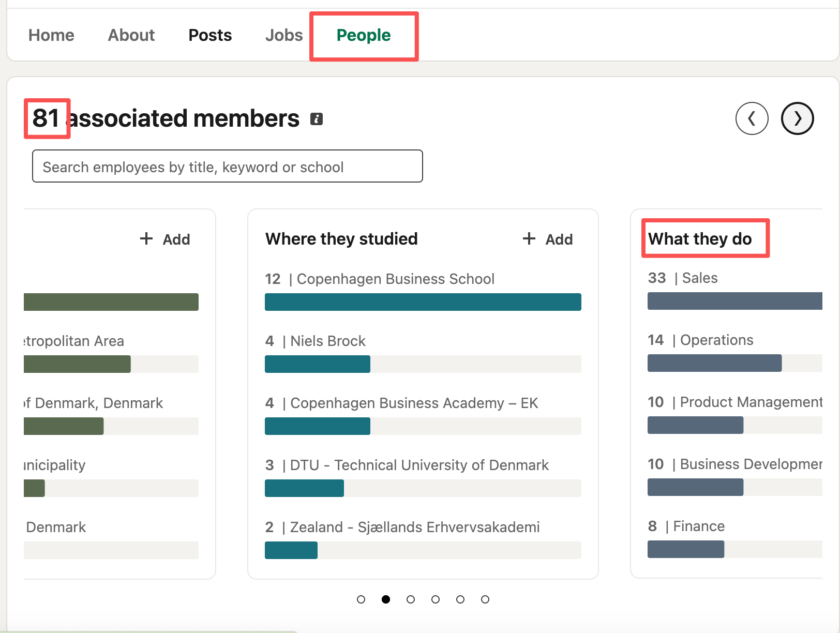This screenshot has height=633, width=840.
Task: Filter by 33 Sales
Action: [x=683, y=278]
